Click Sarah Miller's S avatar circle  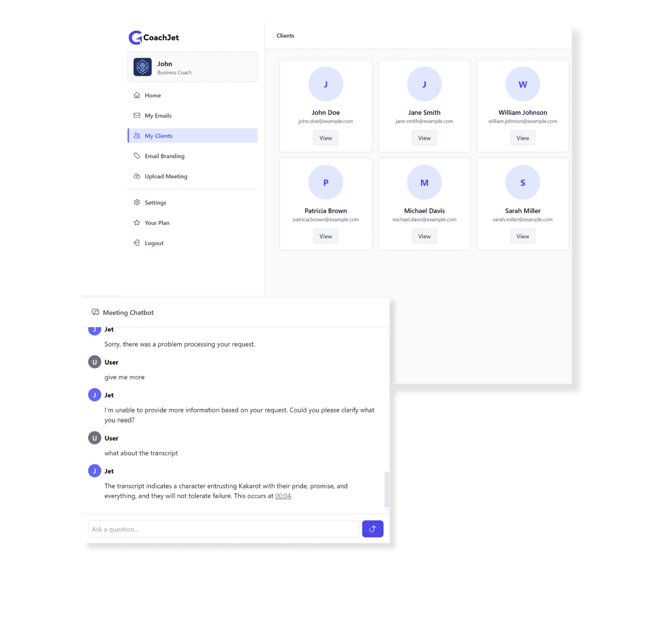point(523,182)
